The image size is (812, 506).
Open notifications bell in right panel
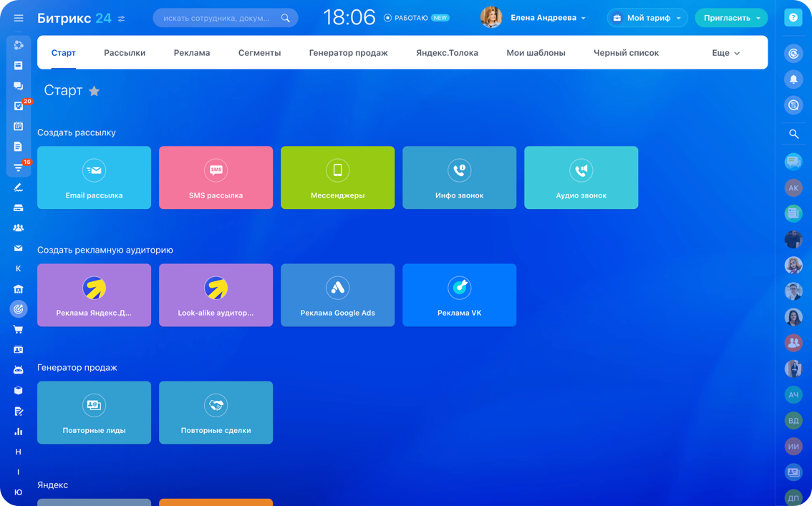[x=793, y=79]
